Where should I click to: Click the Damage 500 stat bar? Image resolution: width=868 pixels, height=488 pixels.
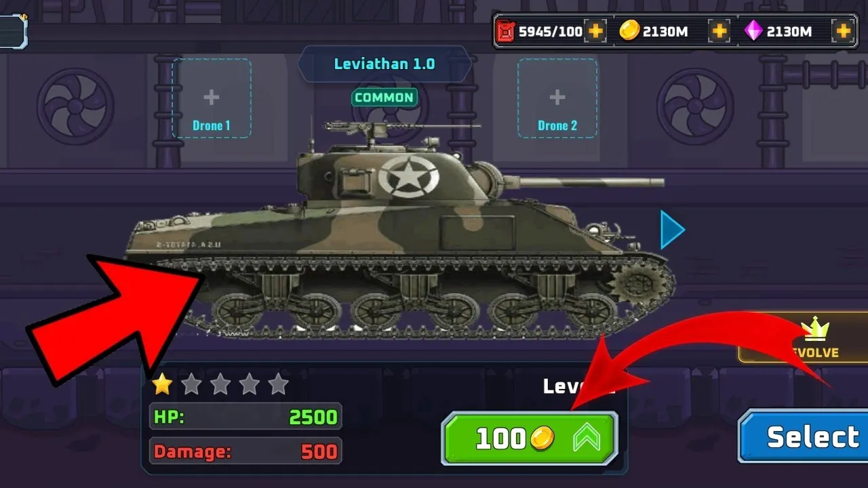click(245, 451)
